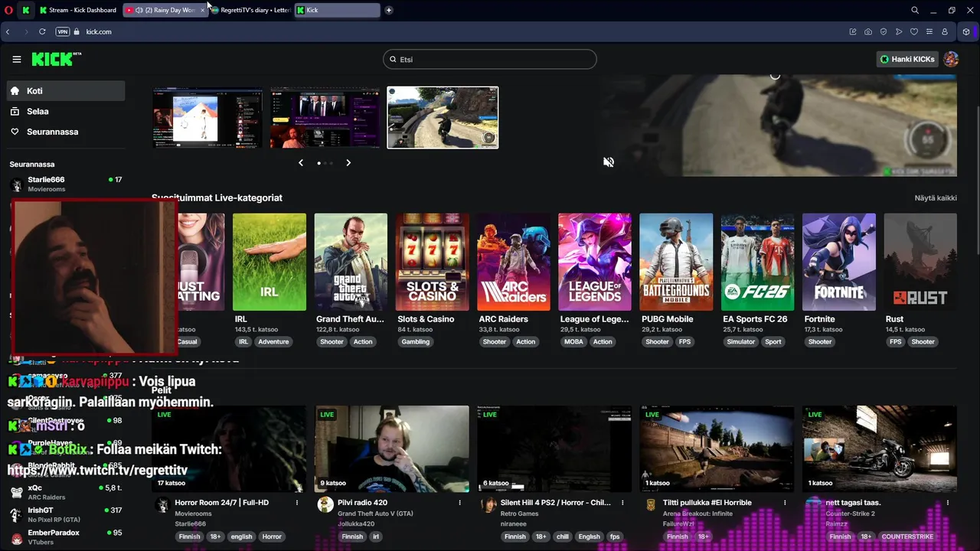Open the ad blocker shield icon
Image resolution: width=980 pixels, height=551 pixels.
point(884,31)
